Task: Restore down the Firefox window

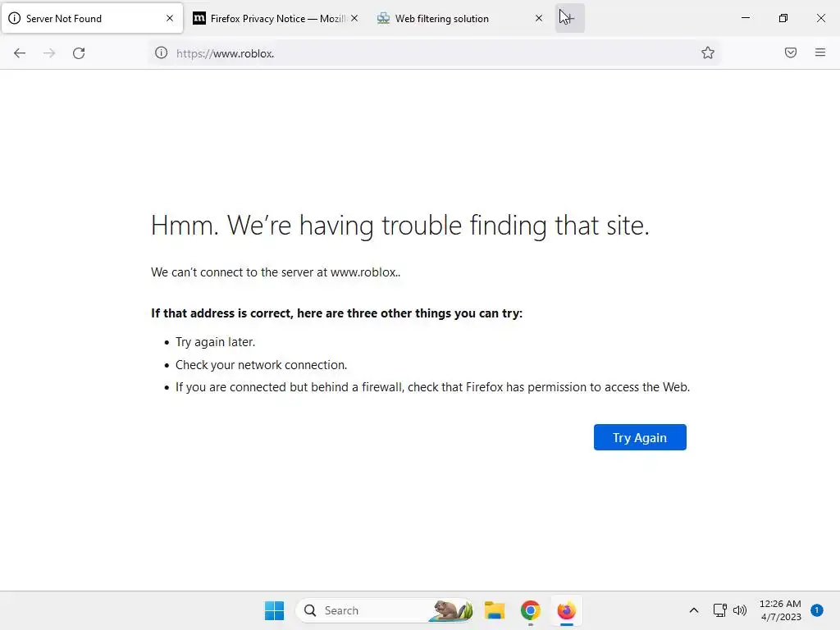Action: (x=783, y=18)
